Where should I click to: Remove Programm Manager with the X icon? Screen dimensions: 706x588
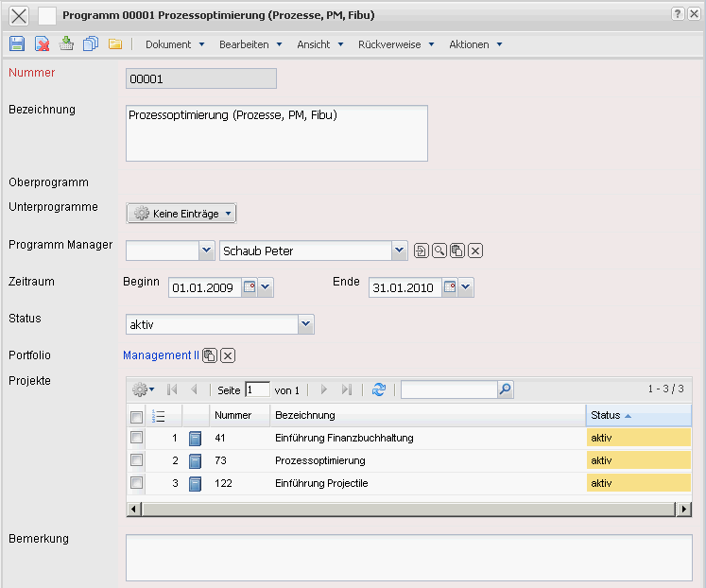click(475, 251)
